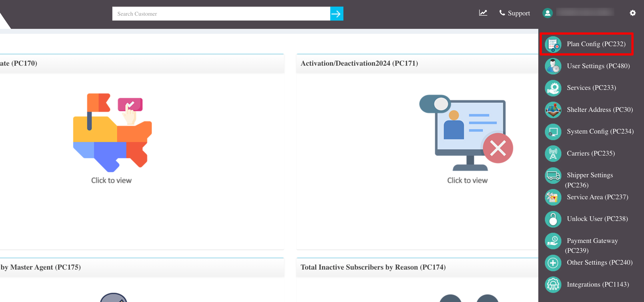Open the PC170 state report via Click to view
Image resolution: width=644 pixels, height=302 pixels.
point(111,180)
